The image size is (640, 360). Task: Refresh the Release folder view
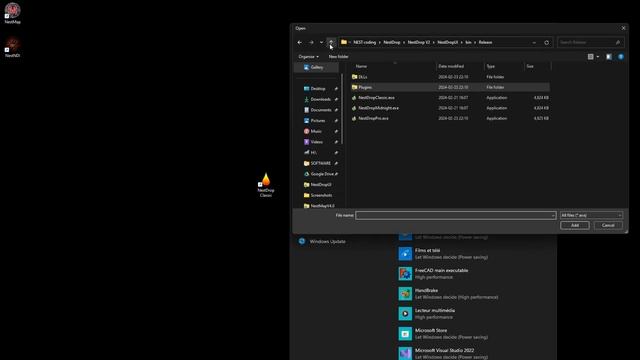547,42
